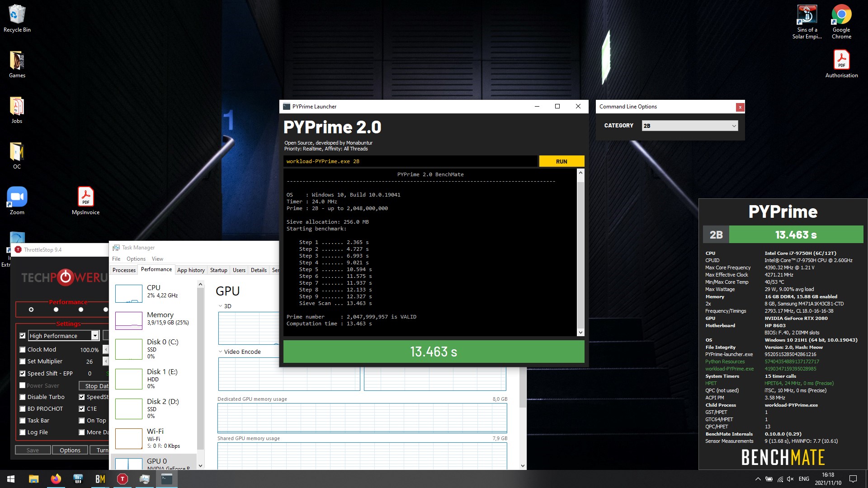The width and height of the screenshot is (868, 488).
Task: Click the down arrow of device list scrollbar
Action: (x=201, y=465)
